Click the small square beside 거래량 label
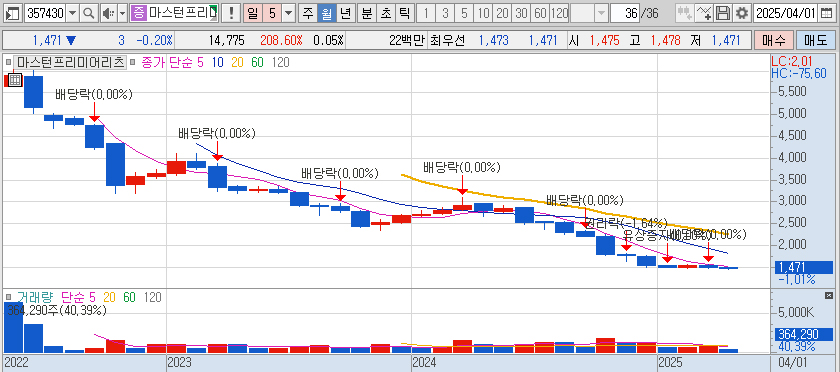 point(8,297)
